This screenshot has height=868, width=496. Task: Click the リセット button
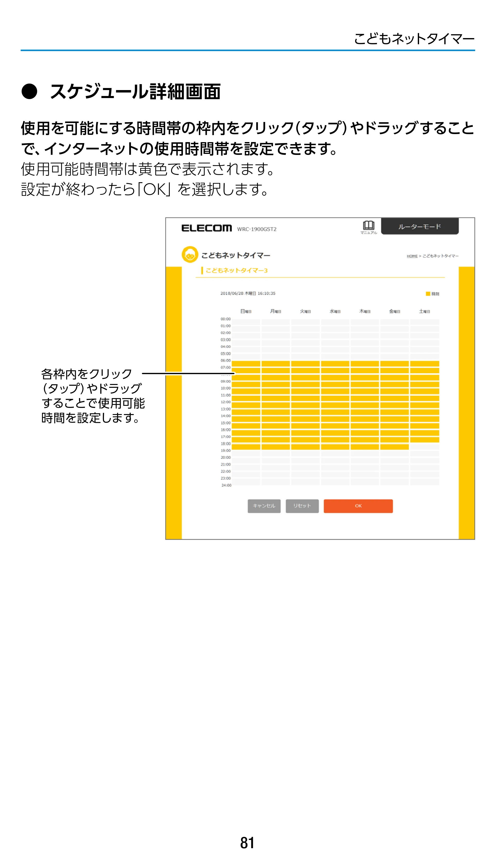[x=302, y=506]
